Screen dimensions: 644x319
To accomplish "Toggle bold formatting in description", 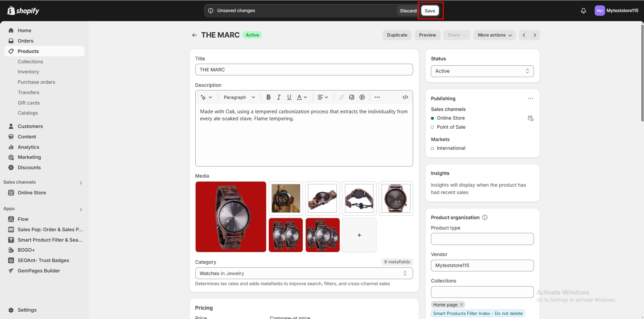I will (268, 97).
